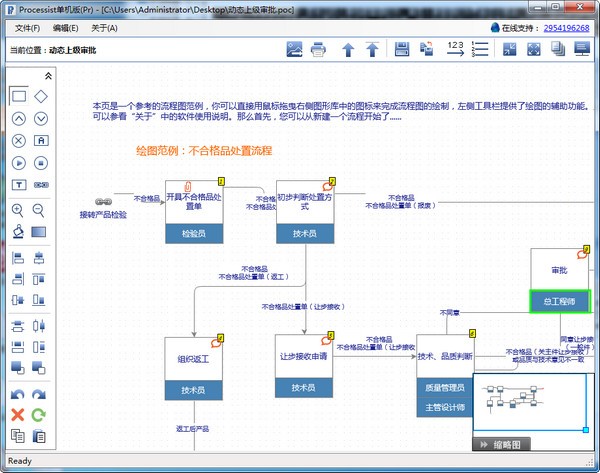The width and height of the screenshot is (600, 473).
Task: Click the gradient fill color swatch
Action: tap(40, 232)
